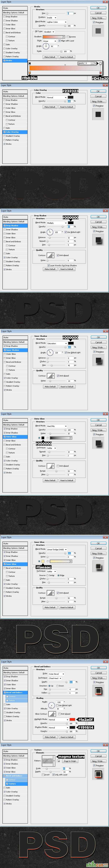Select Pattern Overlay in Inner Shadow dialog list
The width and height of the screenshot is (109, 868).
point(13,386)
